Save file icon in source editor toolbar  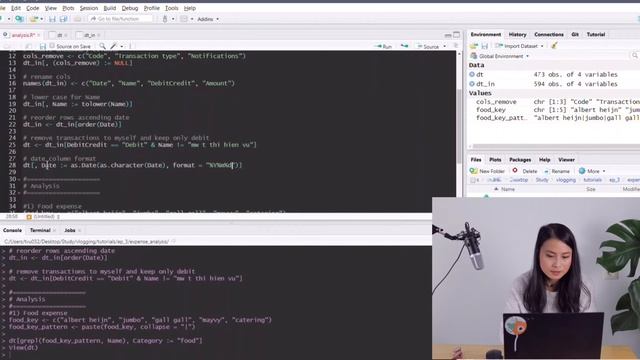pyautogui.click(x=42, y=47)
